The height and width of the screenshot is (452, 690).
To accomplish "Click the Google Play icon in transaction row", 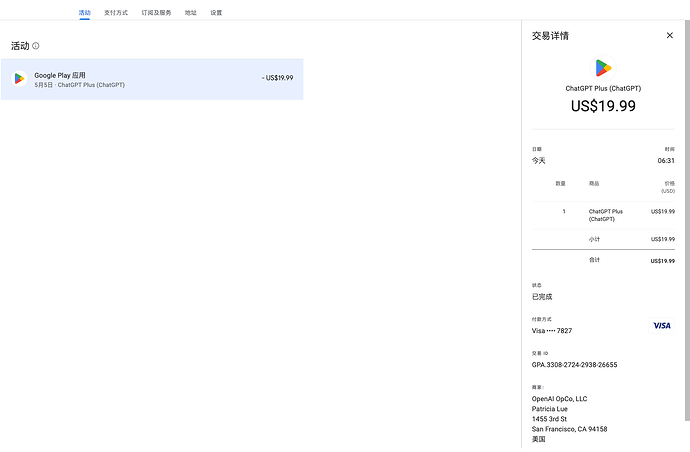I will pyautogui.click(x=19, y=79).
